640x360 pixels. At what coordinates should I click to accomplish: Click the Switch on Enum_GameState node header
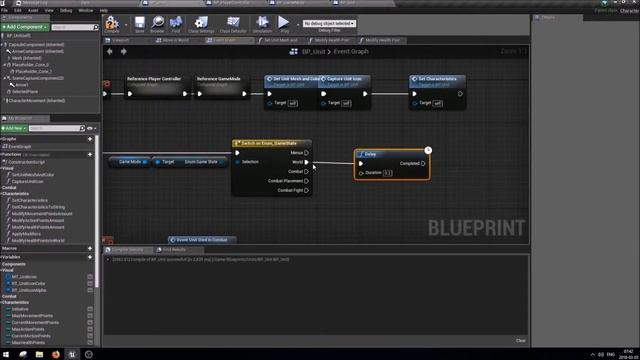click(x=271, y=143)
